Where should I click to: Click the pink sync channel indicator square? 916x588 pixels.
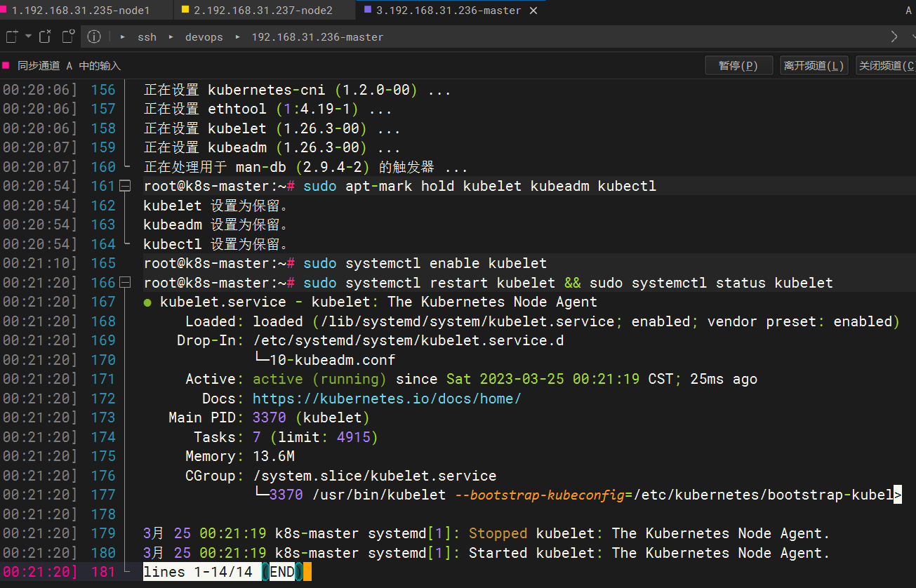pyautogui.click(x=6, y=65)
